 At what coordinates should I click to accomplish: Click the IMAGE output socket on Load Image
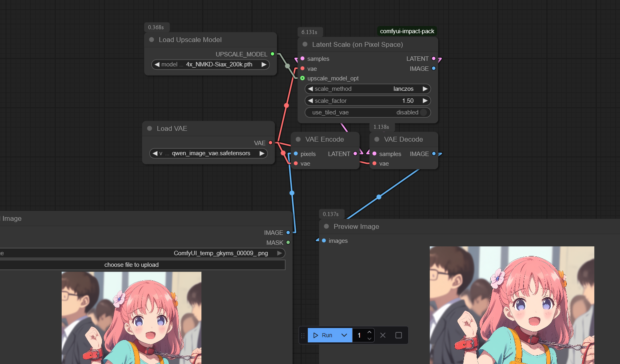288,232
